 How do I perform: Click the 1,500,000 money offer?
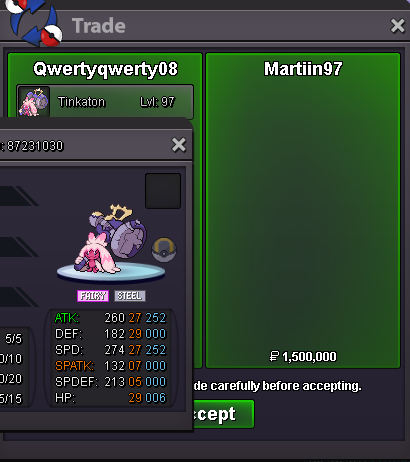tap(303, 357)
